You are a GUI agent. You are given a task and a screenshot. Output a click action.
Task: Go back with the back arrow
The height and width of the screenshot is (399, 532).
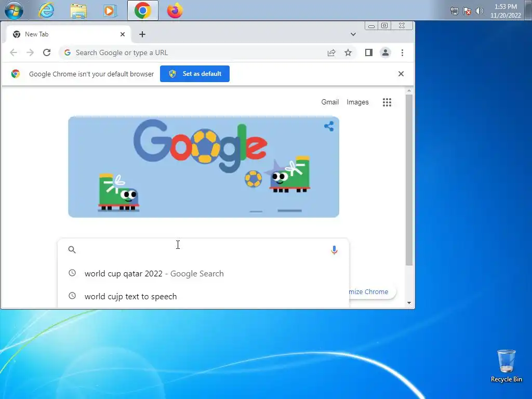tap(14, 52)
